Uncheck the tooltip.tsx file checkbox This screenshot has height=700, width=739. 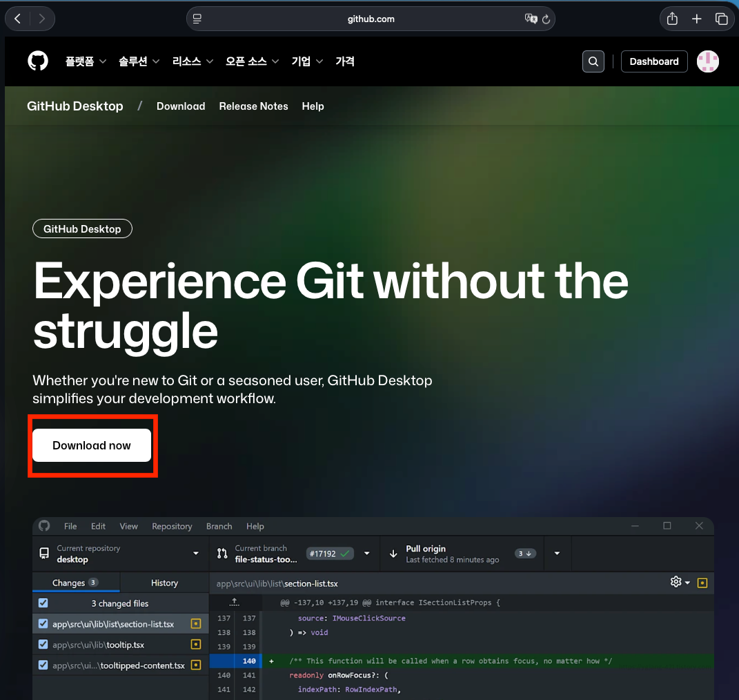point(43,644)
